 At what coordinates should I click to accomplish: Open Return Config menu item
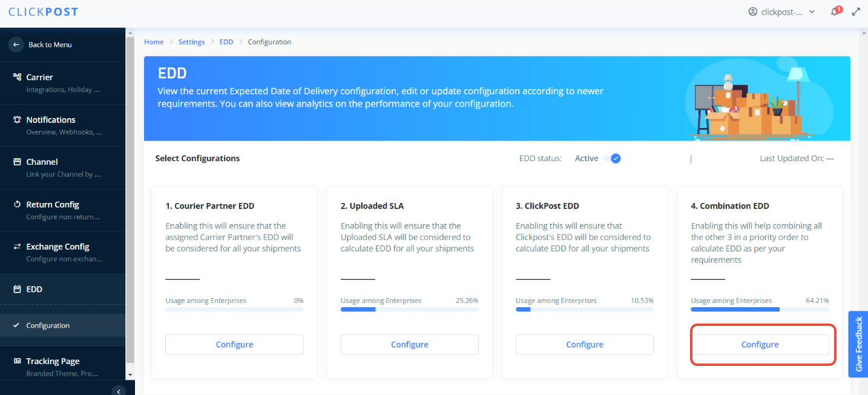coord(63,210)
